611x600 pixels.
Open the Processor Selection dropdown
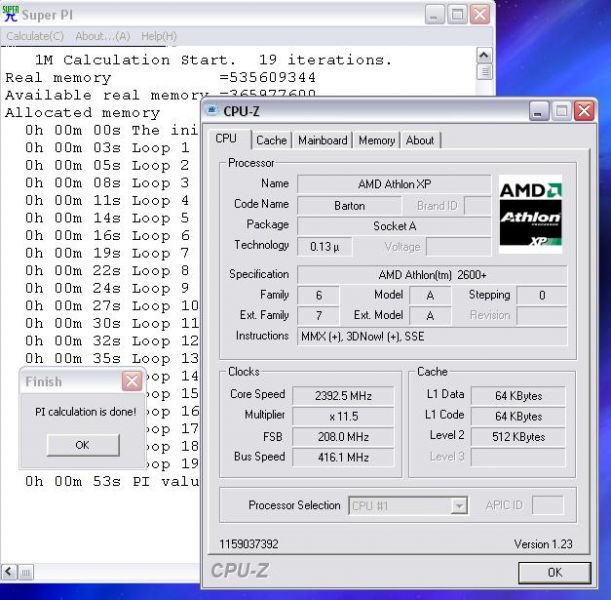click(x=459, y=506)
